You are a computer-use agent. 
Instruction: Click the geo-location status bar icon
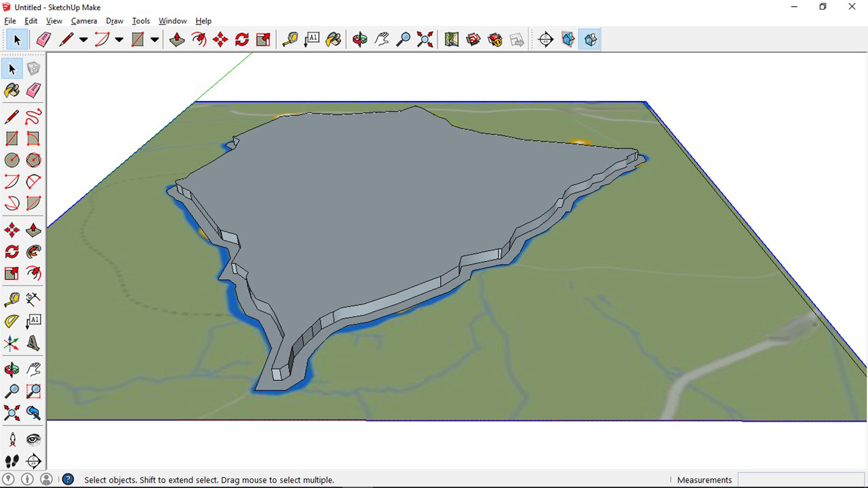coord(9,479)
